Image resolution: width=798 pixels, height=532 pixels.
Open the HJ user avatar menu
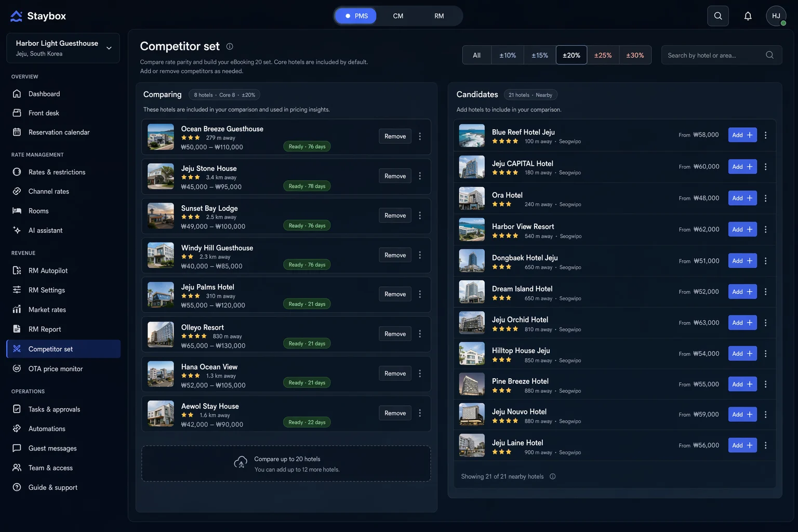click(776, 16)
